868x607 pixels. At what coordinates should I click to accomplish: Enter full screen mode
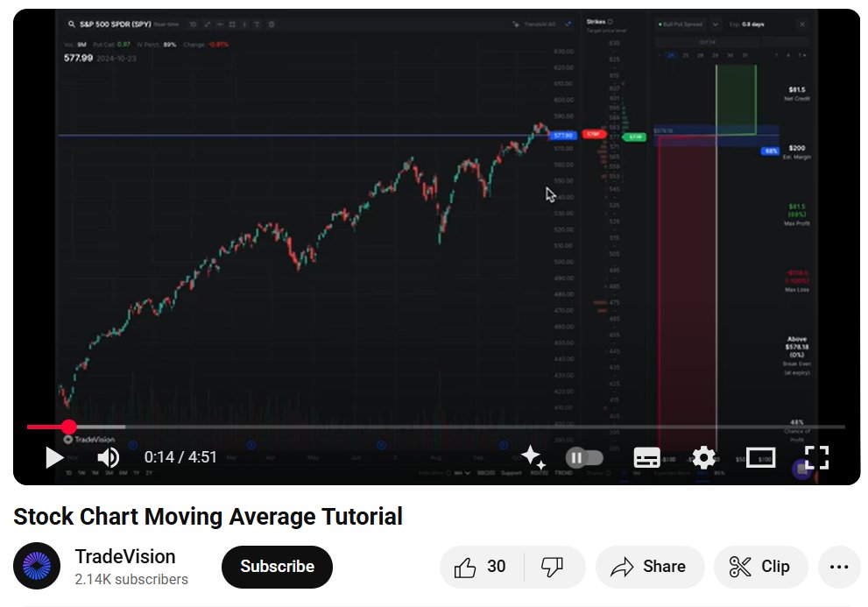[816, 458]
